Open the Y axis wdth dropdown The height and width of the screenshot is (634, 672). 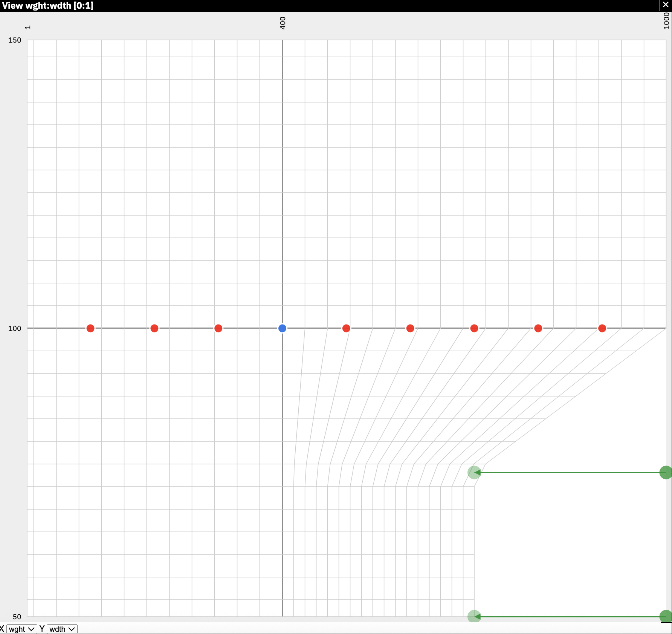click(62, 629)
